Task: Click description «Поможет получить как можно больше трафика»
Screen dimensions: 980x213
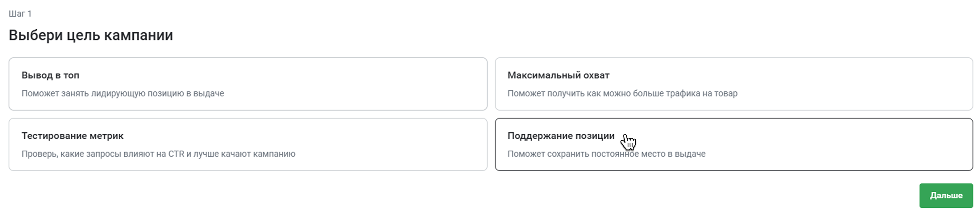Action: [x=622, y=93]
